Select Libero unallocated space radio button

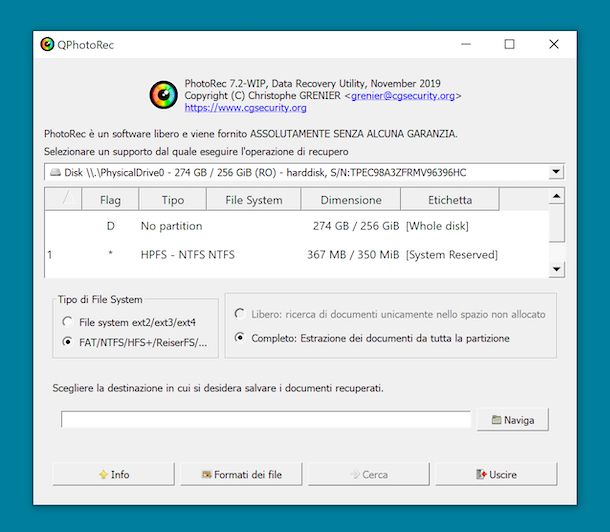(x=240, y=314)
